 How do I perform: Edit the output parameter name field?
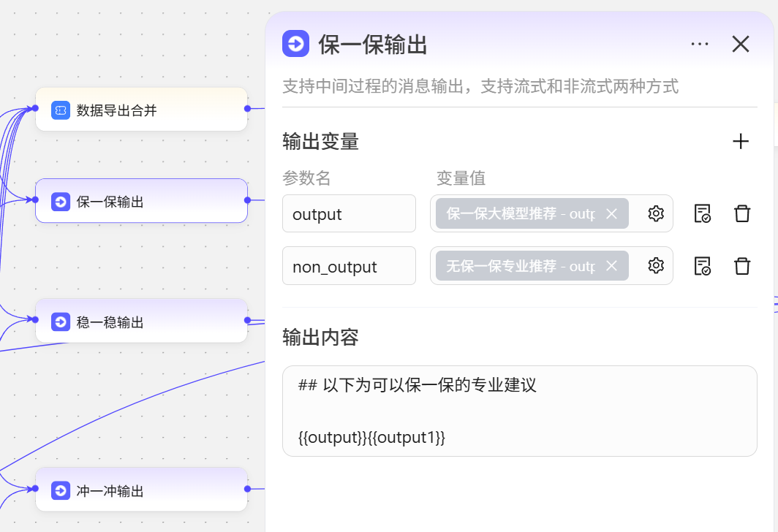(x=349, y=213)
